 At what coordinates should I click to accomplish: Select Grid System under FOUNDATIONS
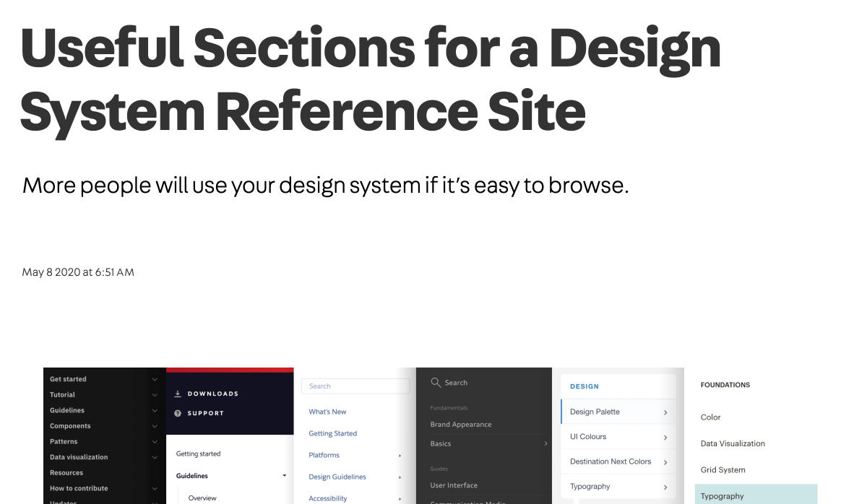pos(722,469)
